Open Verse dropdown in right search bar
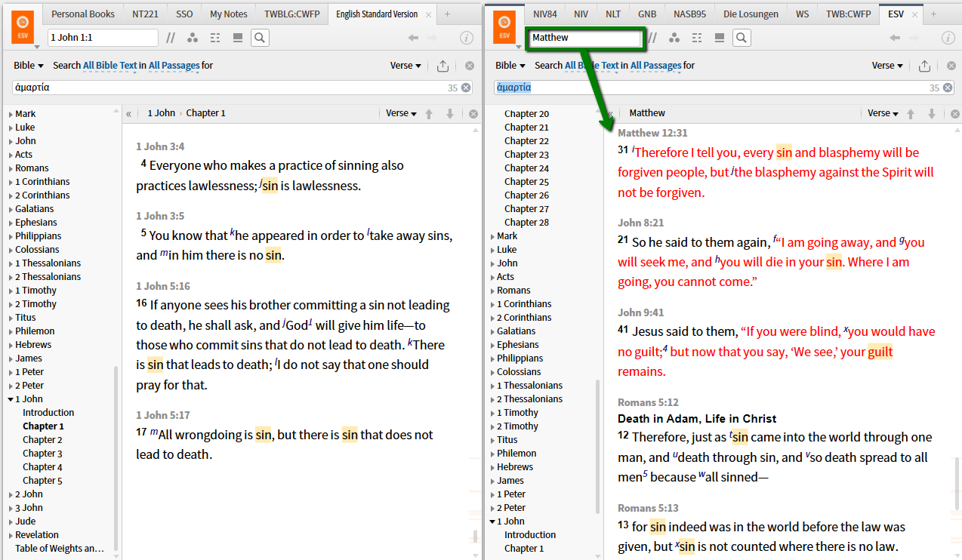 (x=887, y=66)
